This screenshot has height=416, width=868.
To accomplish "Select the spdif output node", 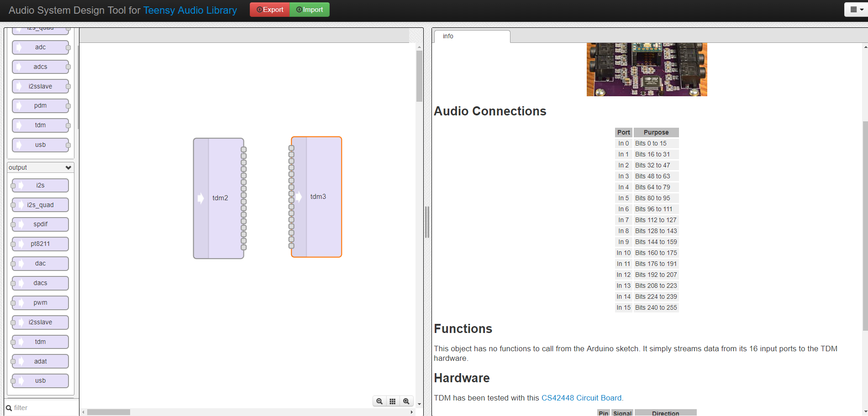I will point(41,224).
